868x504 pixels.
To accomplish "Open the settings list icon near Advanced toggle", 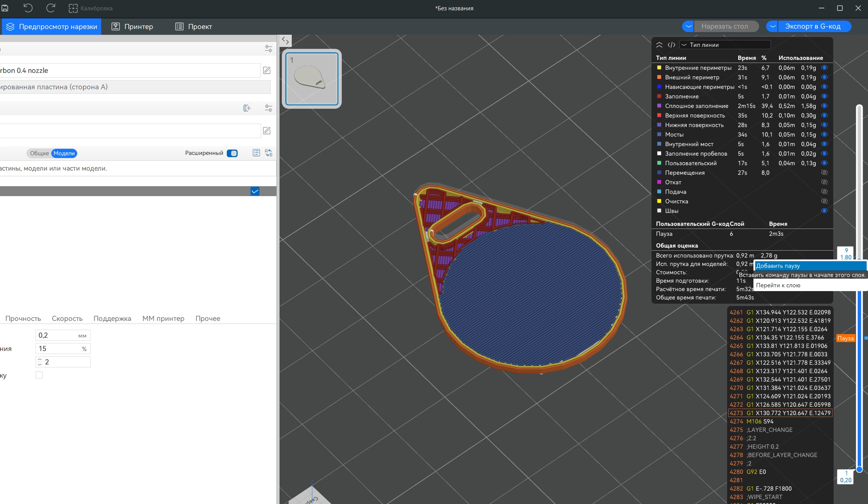I will (256, 153).
